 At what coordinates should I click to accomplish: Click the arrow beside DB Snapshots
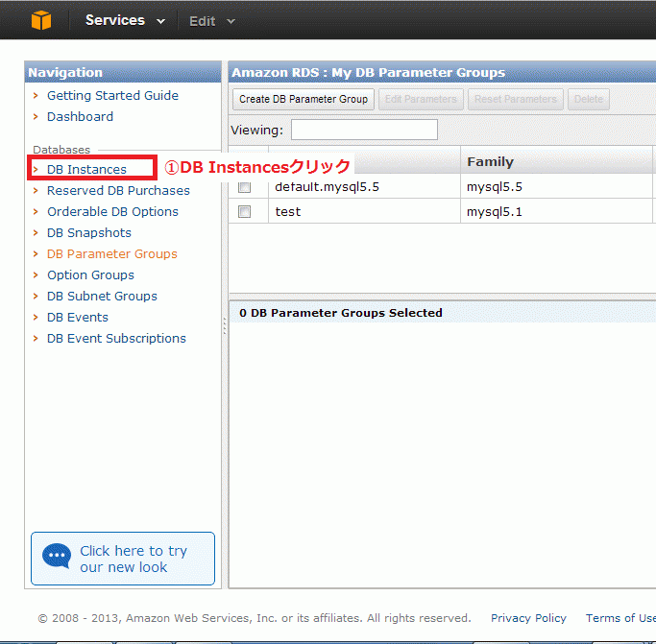coord(36,233)
